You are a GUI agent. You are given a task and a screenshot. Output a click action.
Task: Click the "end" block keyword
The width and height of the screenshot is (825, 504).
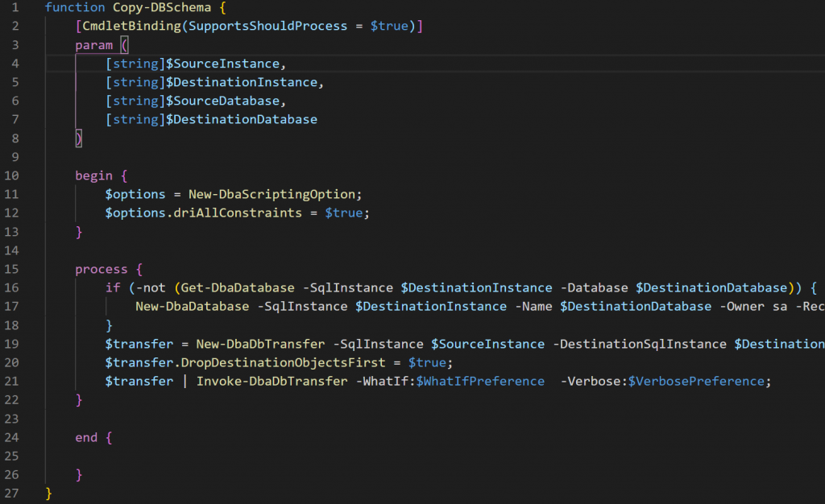point(86,437)
